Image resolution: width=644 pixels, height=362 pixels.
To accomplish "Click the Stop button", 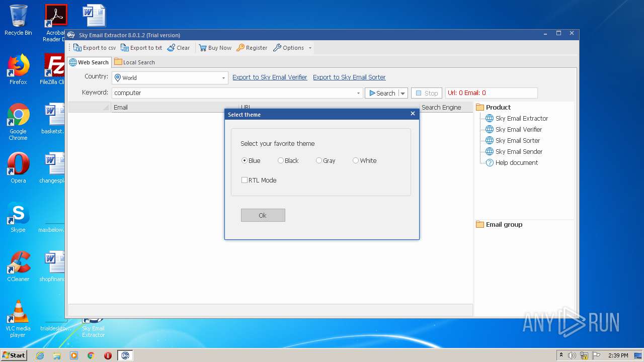I will (427, 93).
